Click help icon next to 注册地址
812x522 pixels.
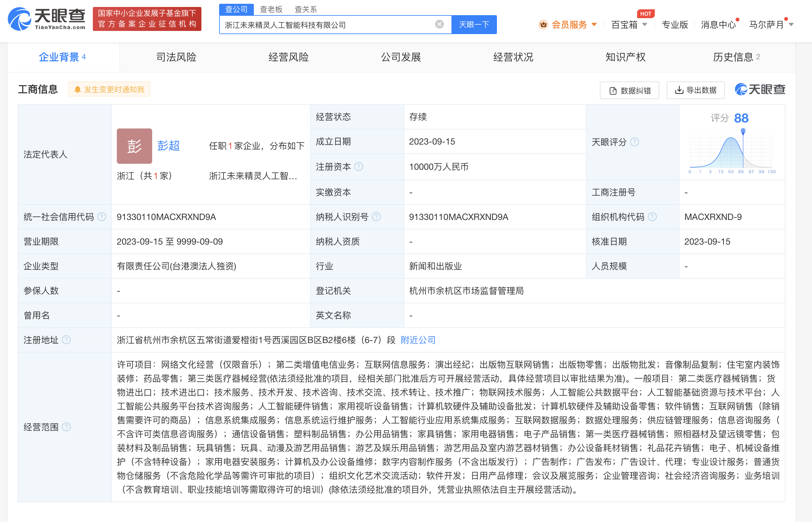66,340
